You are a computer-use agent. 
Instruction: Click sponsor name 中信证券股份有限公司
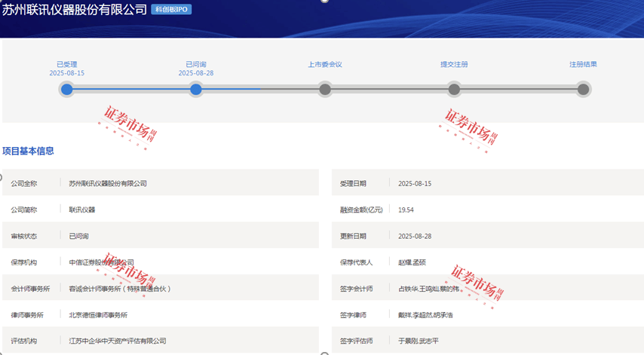101,262
